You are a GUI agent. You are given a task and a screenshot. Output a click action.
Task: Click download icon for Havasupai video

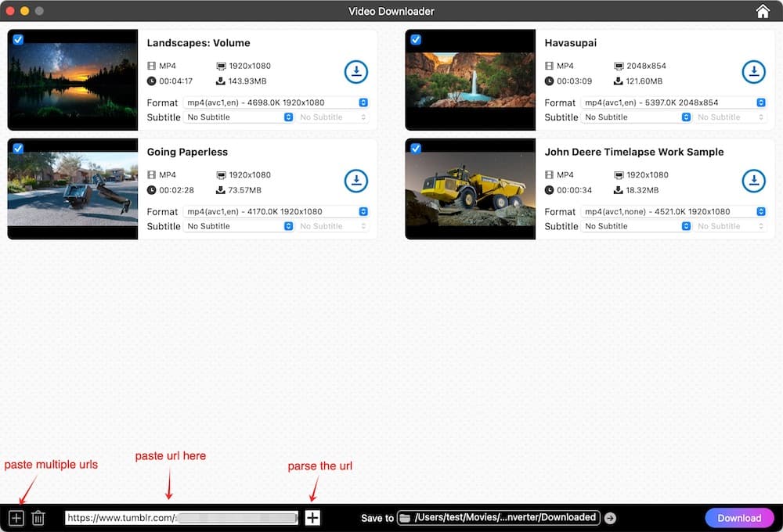click(x=753, y=72)
